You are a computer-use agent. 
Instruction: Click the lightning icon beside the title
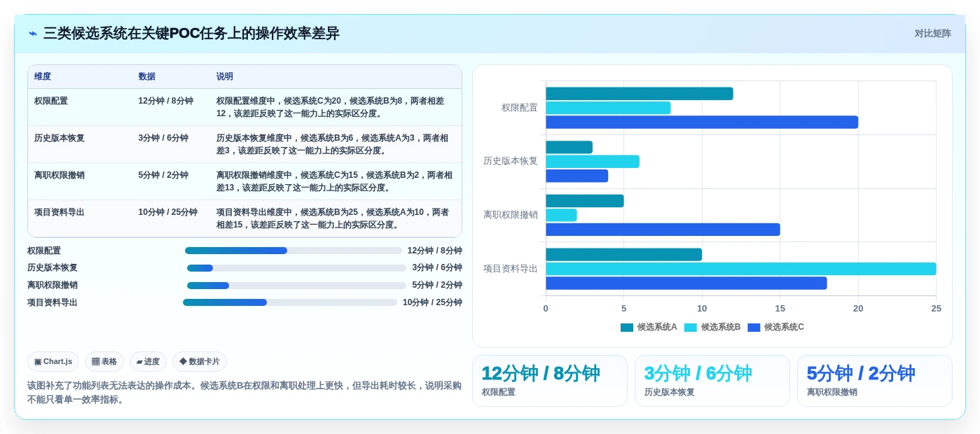33,34
